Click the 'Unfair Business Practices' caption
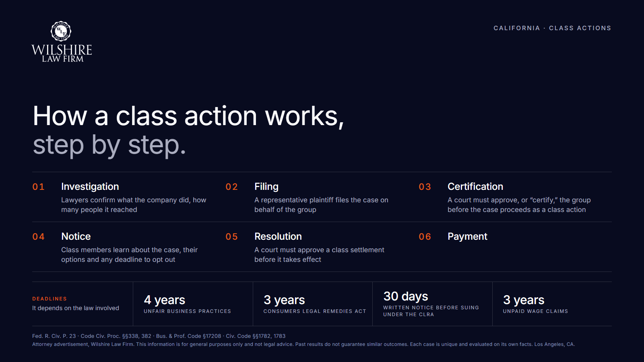Screen dimensions: 644x362 click(x=187, y=311)
